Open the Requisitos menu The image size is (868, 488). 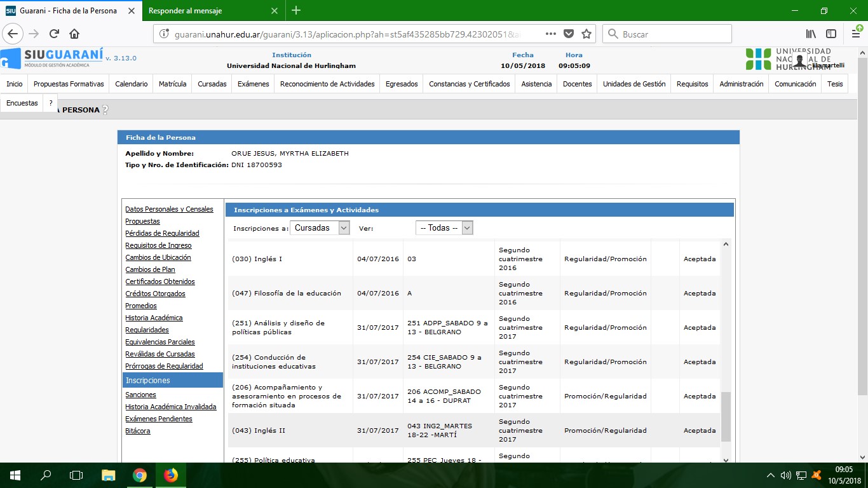pyautogui.click(x=693, y=84)
